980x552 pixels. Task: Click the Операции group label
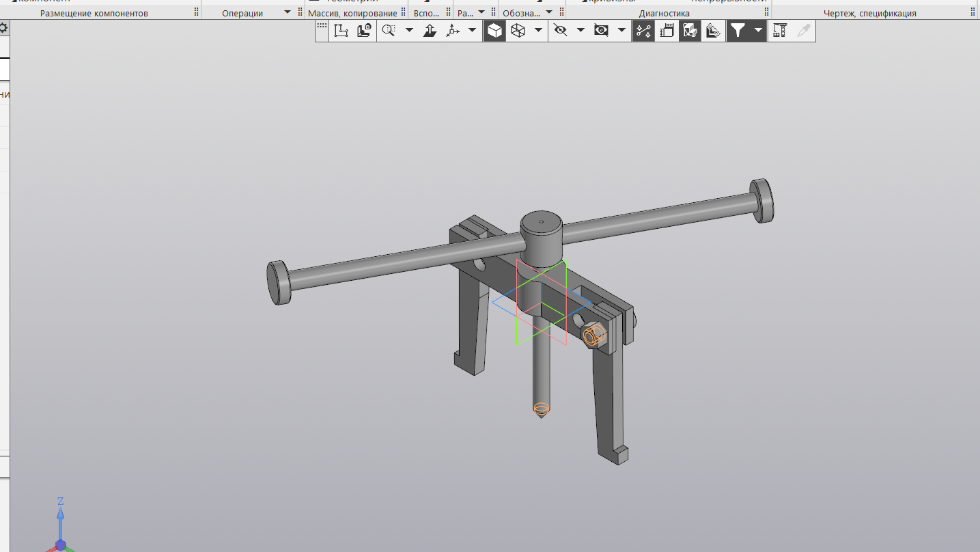click(242, 13)
